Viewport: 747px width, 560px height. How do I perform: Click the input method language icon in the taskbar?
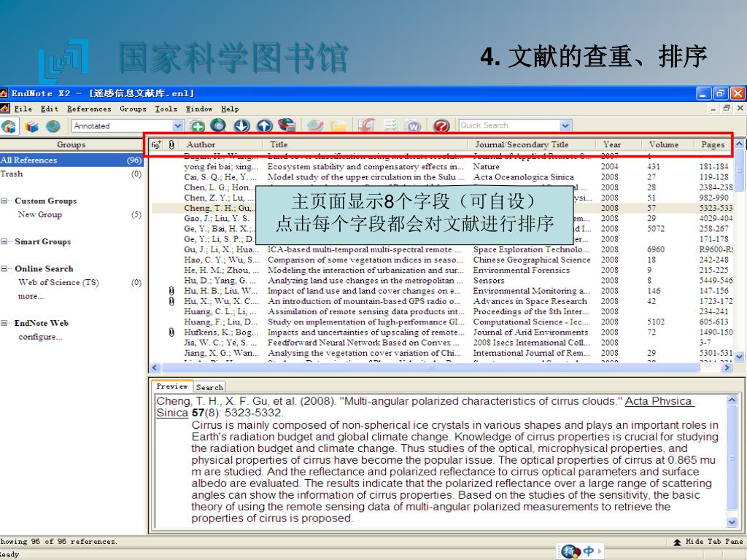pyautogui.click(x=589, y=551)
